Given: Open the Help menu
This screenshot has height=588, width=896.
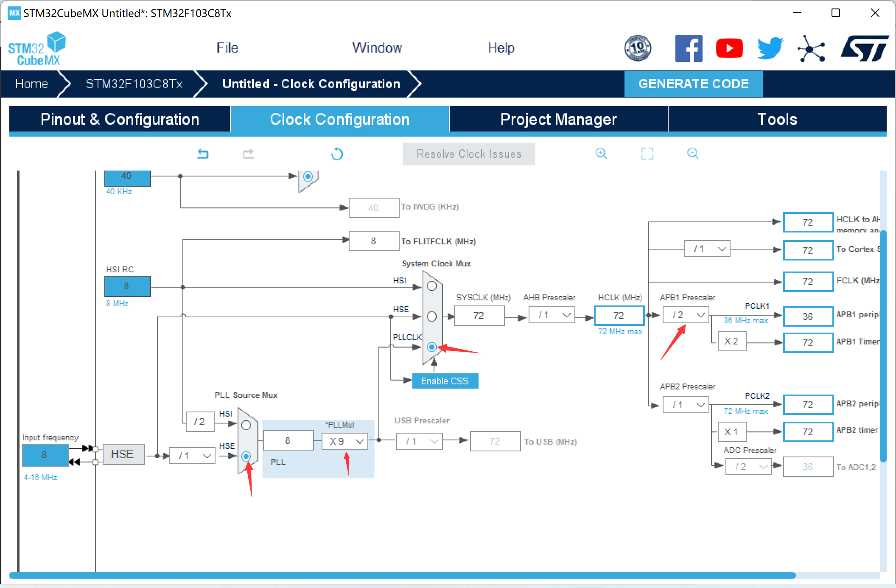Looking at the screenshot, I should coord(501,48).
